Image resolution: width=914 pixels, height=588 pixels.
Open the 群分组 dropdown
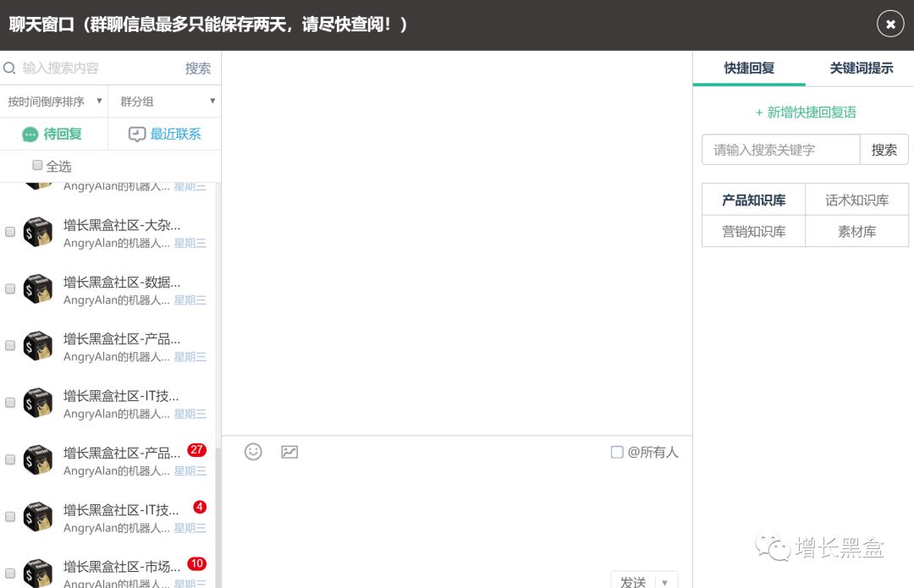click(164, 102)
